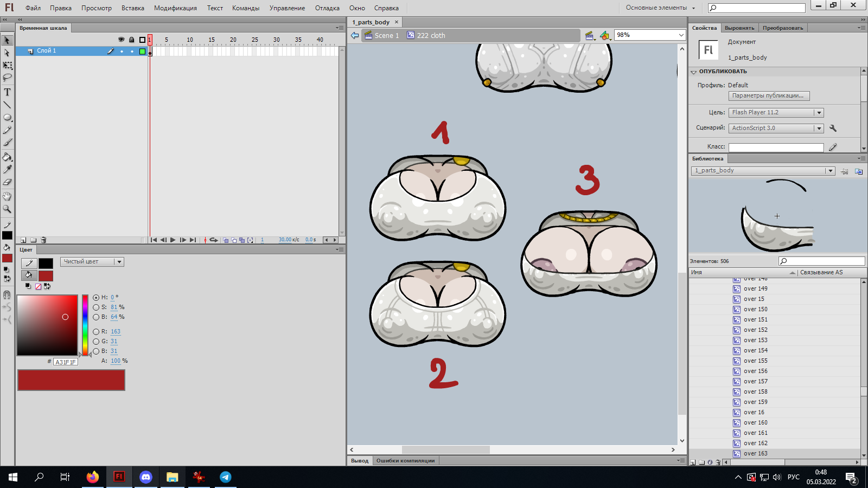Toggle onion skin in timeline
The image size is (868, 488).
pyautogui.click(x=226, y=240)
